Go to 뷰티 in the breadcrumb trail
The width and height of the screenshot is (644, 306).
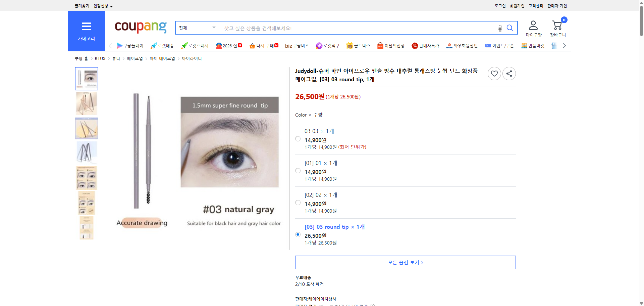[115, 58]
